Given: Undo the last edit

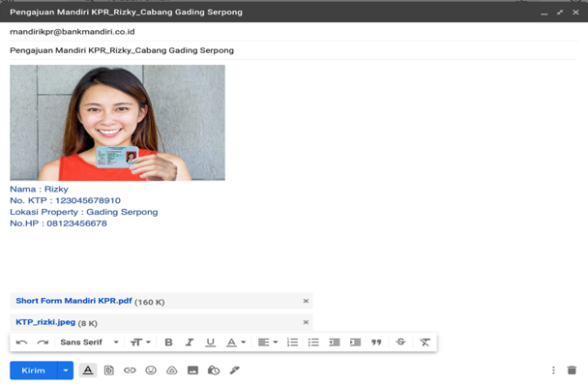Looking at the screenshot, I should pos(21,342).
